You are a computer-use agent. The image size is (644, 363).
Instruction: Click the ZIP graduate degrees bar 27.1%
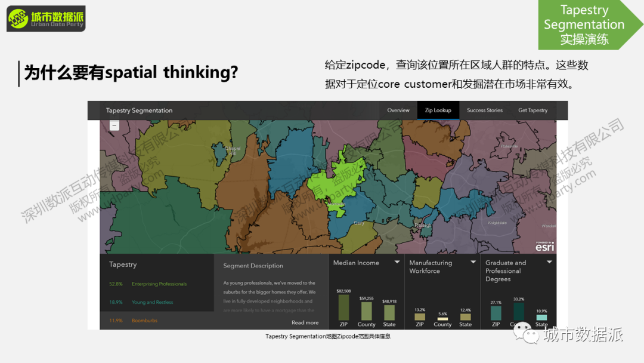(496, 313)
